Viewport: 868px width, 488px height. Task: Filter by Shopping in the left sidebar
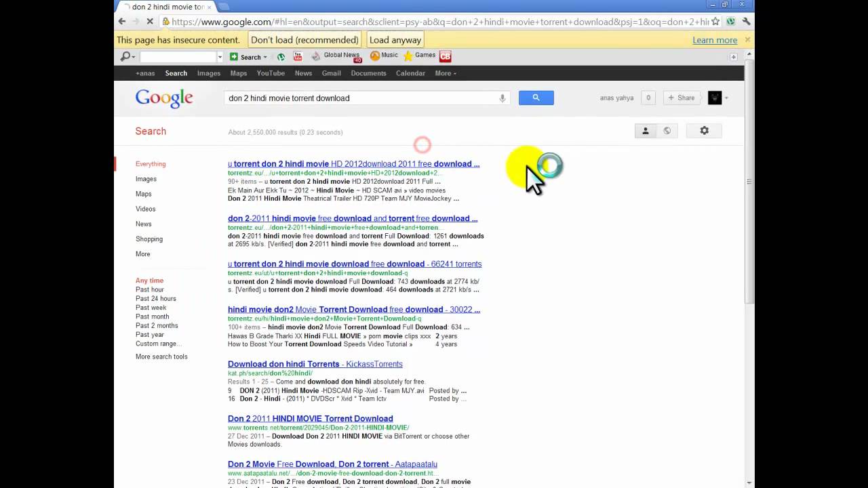coord(149,239)
